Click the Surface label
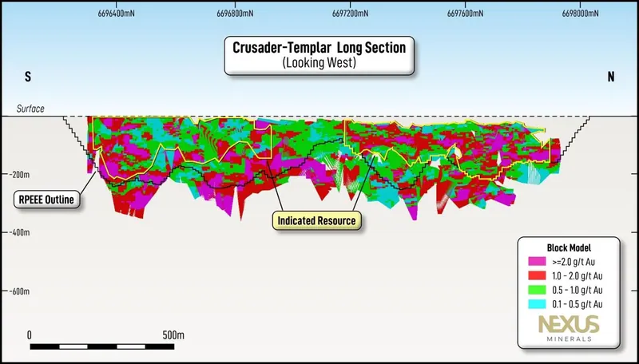 pyautogui.click(x=30, y=109)
